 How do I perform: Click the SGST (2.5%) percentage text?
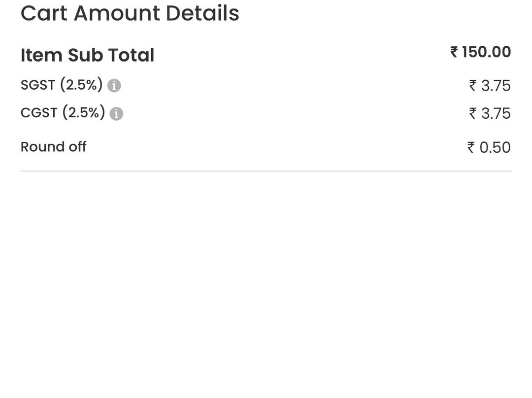[81, 85]
